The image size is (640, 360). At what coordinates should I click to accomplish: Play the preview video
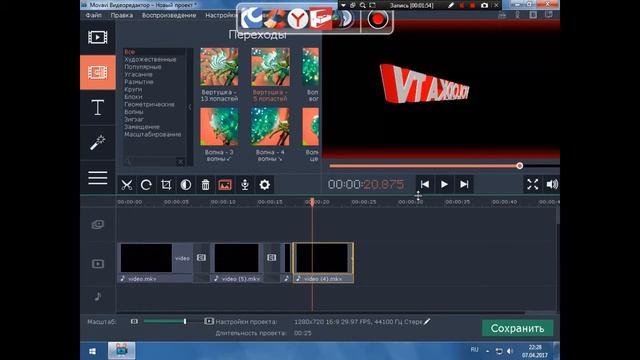pos(444,184)
